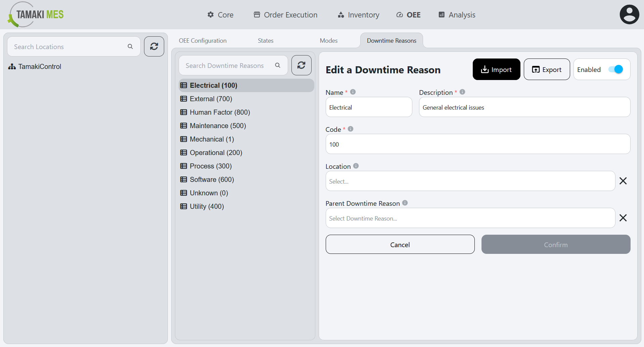Open the Location Select dropdown
This screenshot has width=644, height=347.
[x=470, y=181]
